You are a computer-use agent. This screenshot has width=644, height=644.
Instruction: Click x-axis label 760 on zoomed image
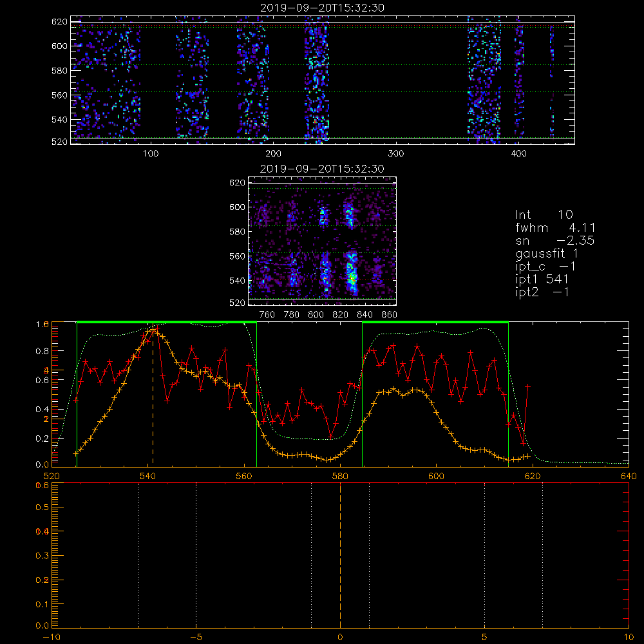pos(267,315)
